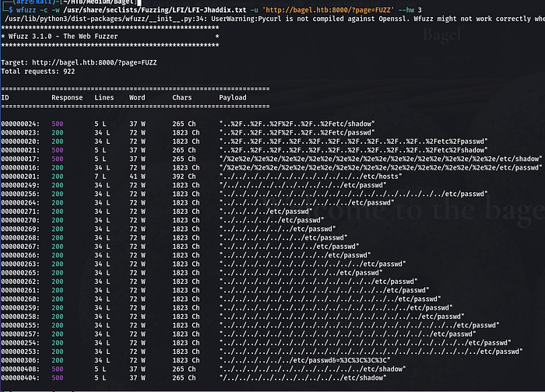Click the Wfuzz 3.1.0 banner line
Image resolution: width=545 pixels, height=392 pixels.
110,37
